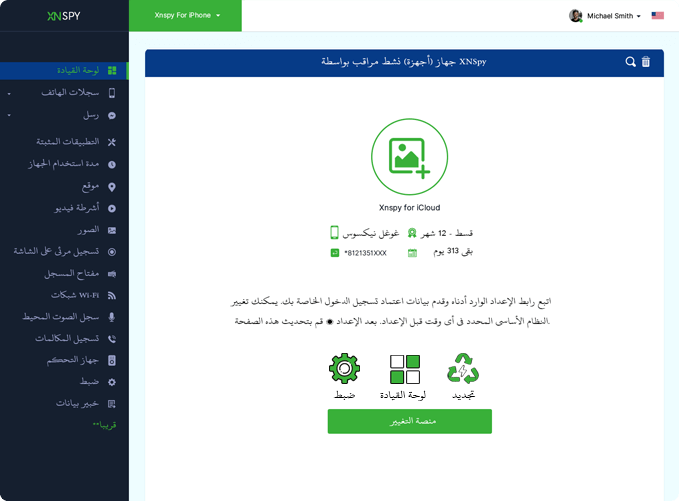The image size is (679, 501).
Task: Click the installed apps tools icon
Action: (112, 142)
